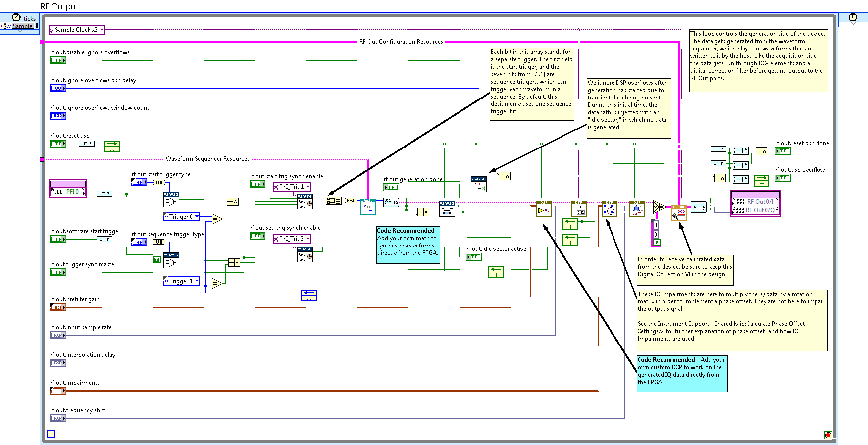Click the loop iteration terminal
Image resolution: width=868 pixels, height=445 pixels.
pos(51,434)
